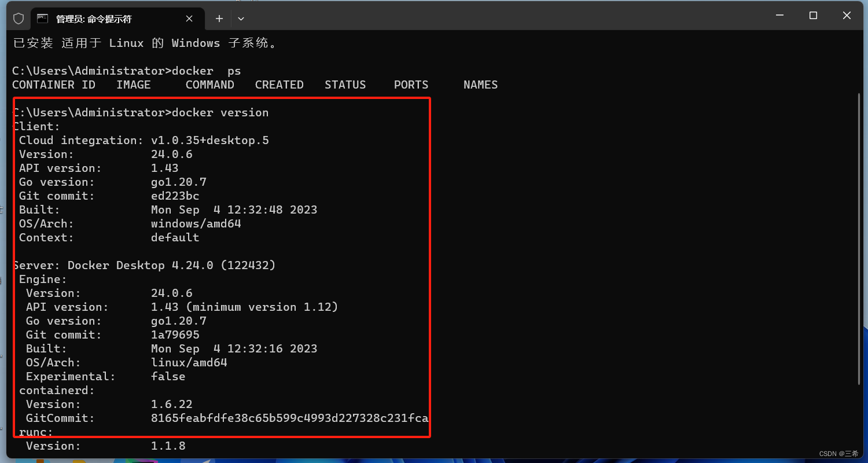Viewport: 868px width, 463px height.
Task: Open a new terminal tab
Action: pyautogui.click(x=219, y=19)
